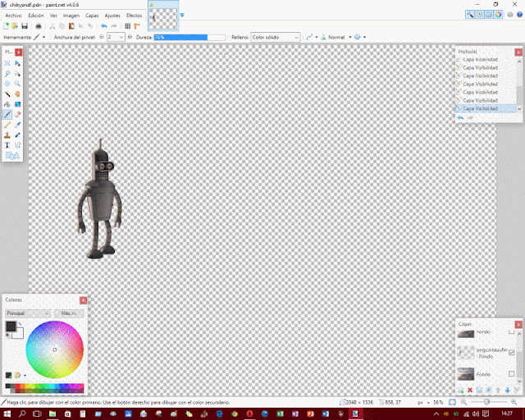
Task: Toggle visibility of pngcortasusfin Fondo layer
Action: point(512,353)
